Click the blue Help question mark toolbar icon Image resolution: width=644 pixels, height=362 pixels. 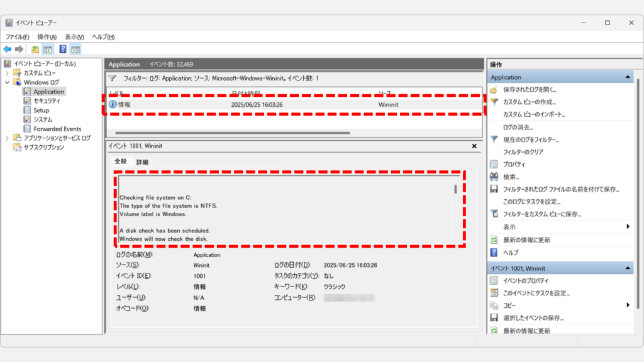[x=63, y=49]
